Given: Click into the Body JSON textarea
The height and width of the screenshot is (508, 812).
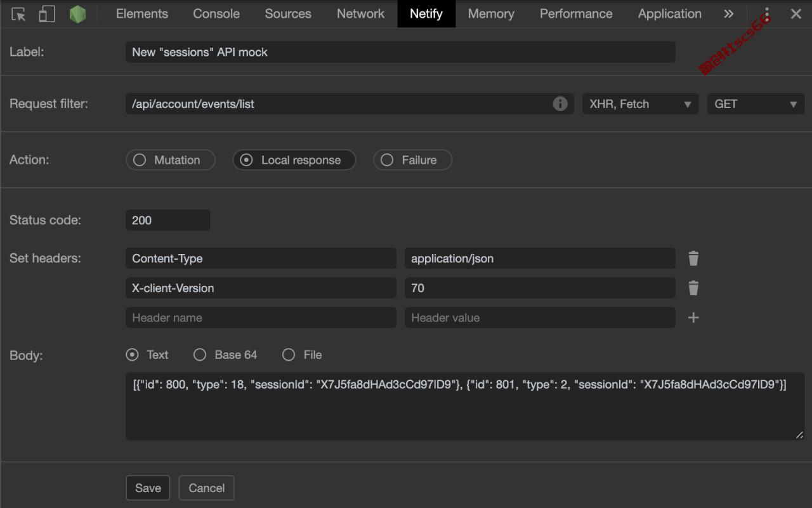Looking at the screenshot, I should pos(465,406).
